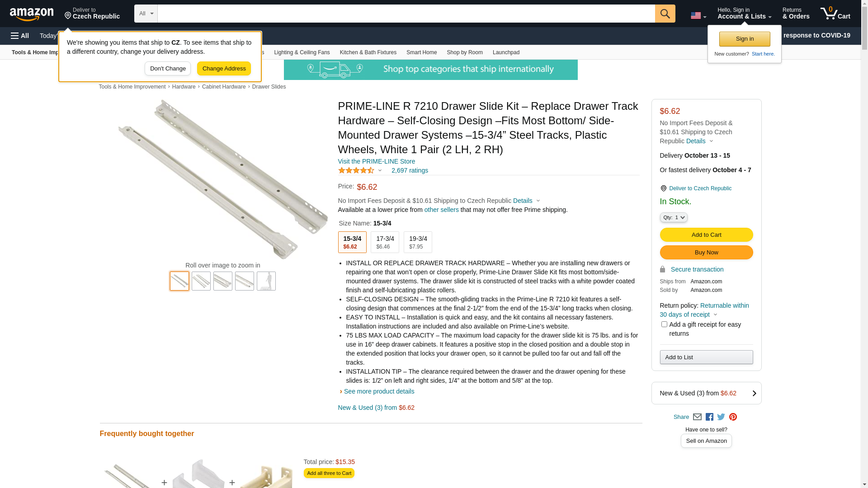Select the 17-3/4 size option
Screen dimensions: 868x488
pos(385,242)
